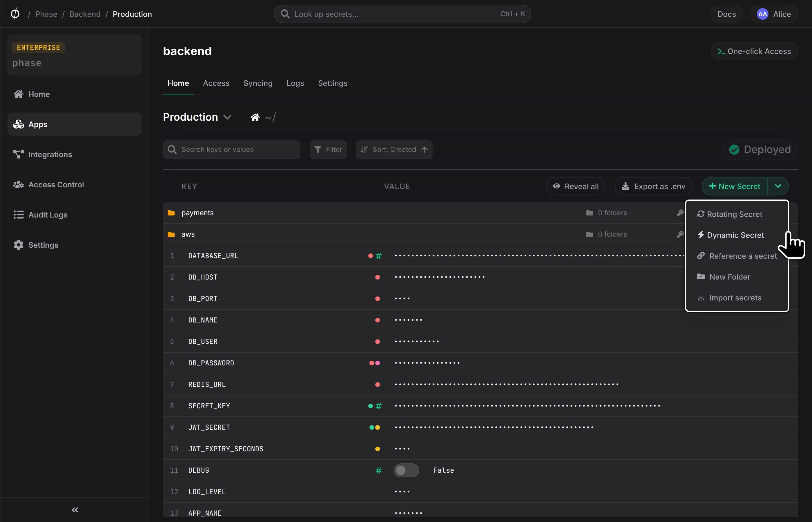This screenshot has height=522, width=812.
Task: Expand the New Secret dropdown arrow
Action: click(778, 186)
